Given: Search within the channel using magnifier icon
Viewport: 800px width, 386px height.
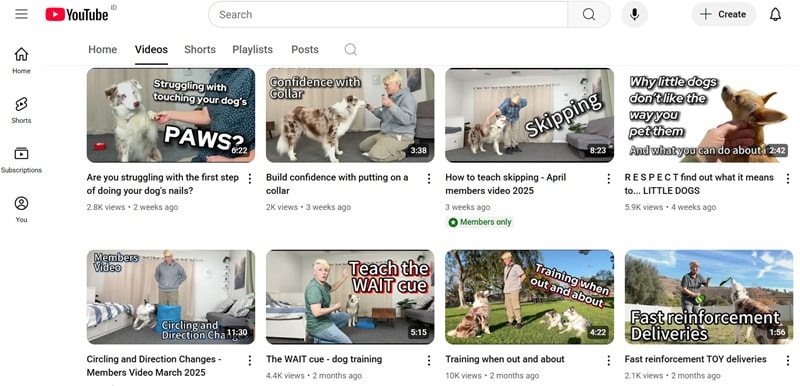Looking at the screenshot, I should 351,49.
